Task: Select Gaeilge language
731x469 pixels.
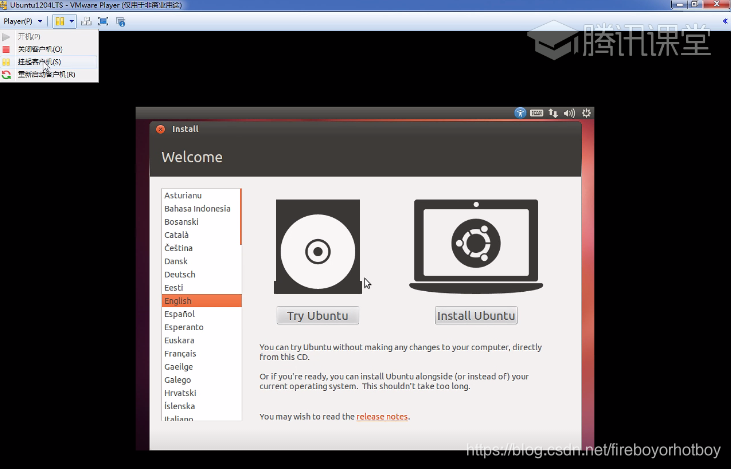Action: [x=200, y=366]
